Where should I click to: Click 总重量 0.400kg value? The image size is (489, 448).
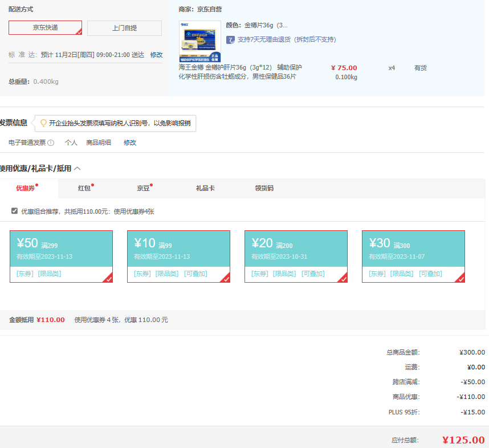(46, 82)
